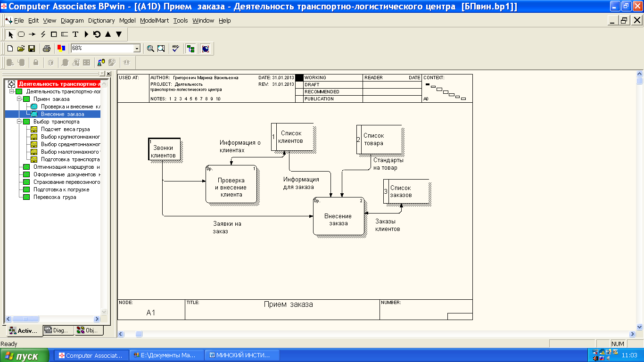
Task: Switch to МИНСКИЙ ИНСТИ... Word taskbar window
Action: (243, 355)
